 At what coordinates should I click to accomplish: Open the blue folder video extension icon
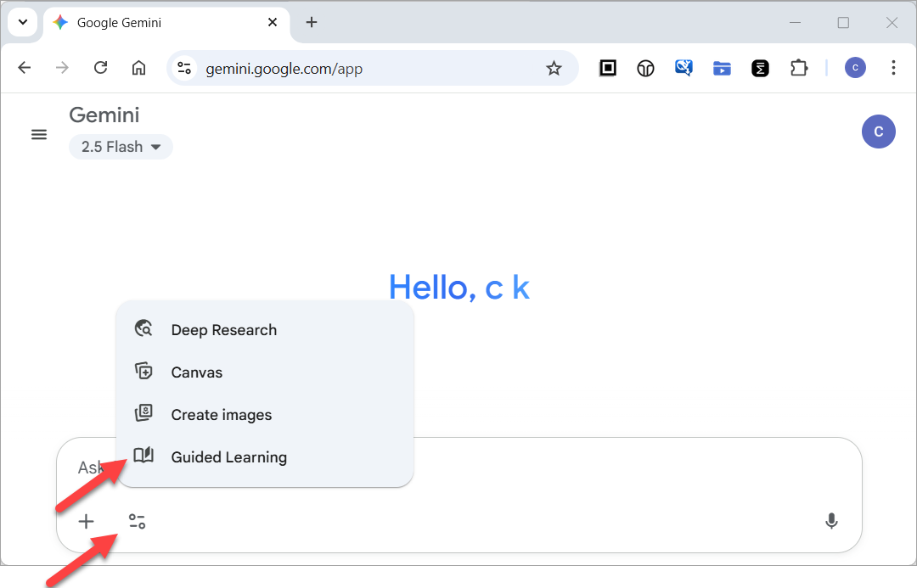pyautogui.click(x=722, y=69)
